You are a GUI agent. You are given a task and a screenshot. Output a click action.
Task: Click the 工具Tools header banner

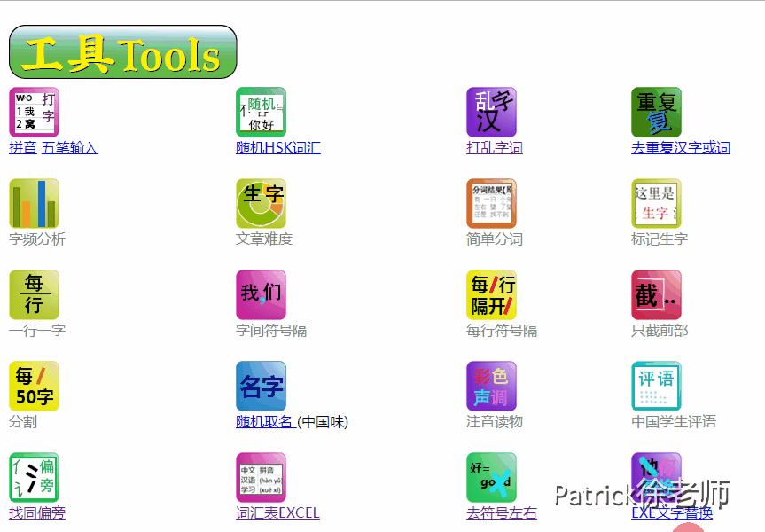click(122, 52)
